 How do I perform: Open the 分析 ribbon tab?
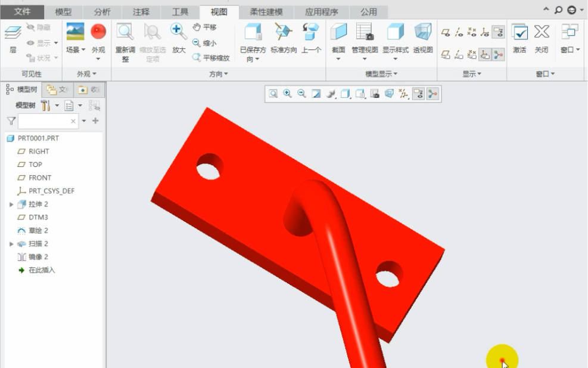pyautogui.click(x=102, y=12)
